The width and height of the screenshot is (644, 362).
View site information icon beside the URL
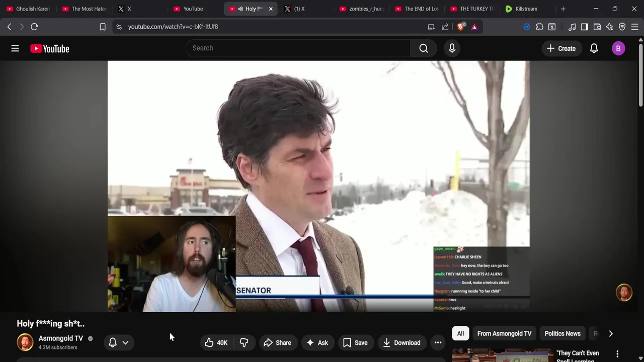point(119,27)
